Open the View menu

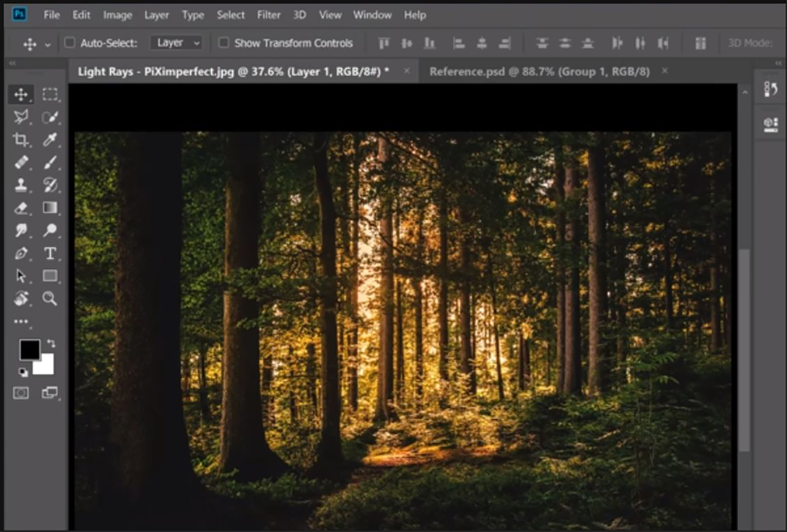coord(330,15)
